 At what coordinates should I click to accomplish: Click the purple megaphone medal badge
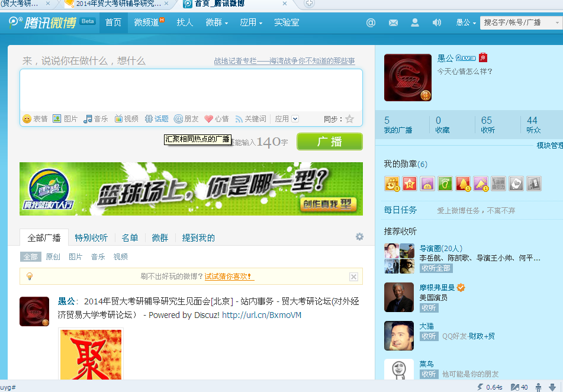481,184
